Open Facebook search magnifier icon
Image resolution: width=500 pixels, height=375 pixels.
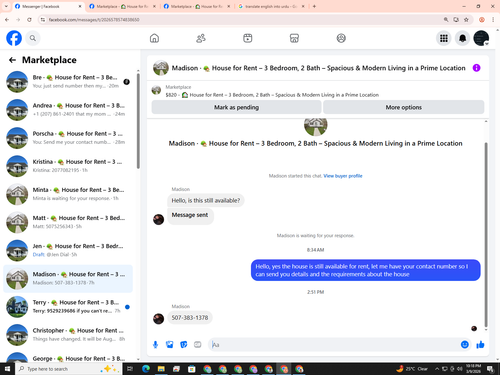tap(33, 38)
